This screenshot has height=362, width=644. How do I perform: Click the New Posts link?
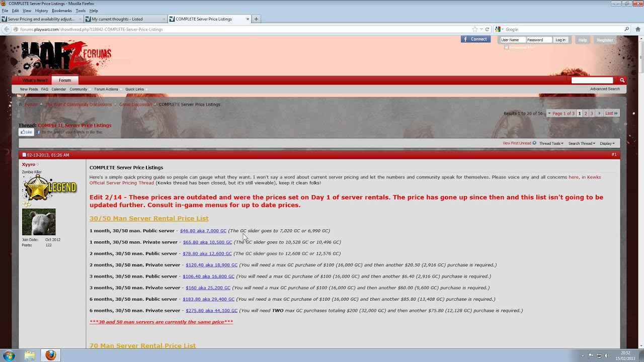pyautogui.click(x=29, y=89)
